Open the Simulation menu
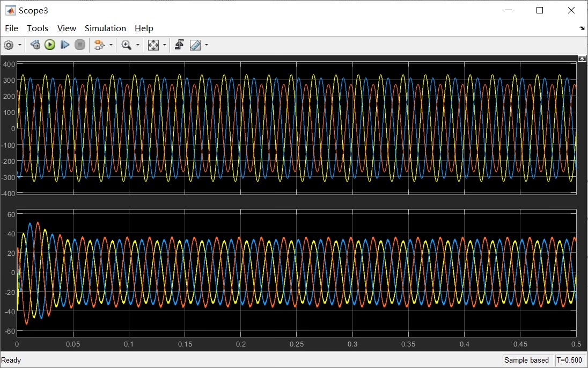This screenshot has width=588, height=368. pyautogui.click(x=105, y=28)
